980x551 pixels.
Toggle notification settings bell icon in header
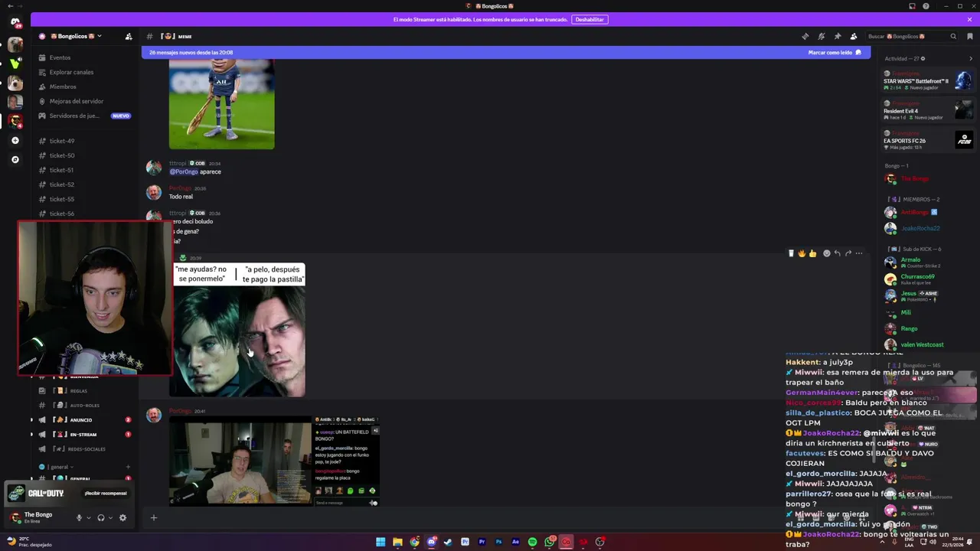tap(821, 36)
